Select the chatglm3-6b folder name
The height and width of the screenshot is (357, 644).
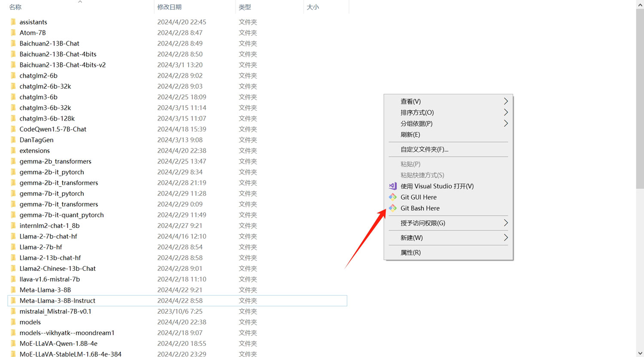[38, 97]
